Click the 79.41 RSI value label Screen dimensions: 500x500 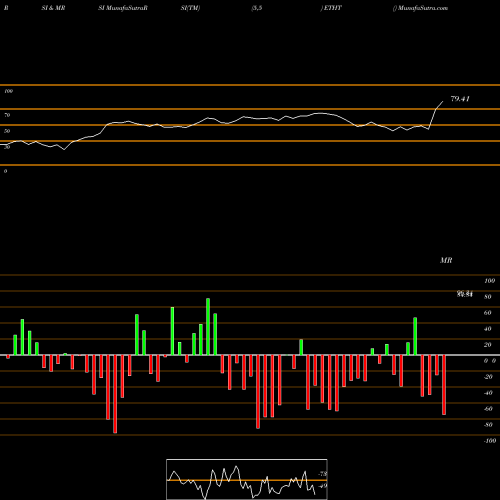[460, 99]
